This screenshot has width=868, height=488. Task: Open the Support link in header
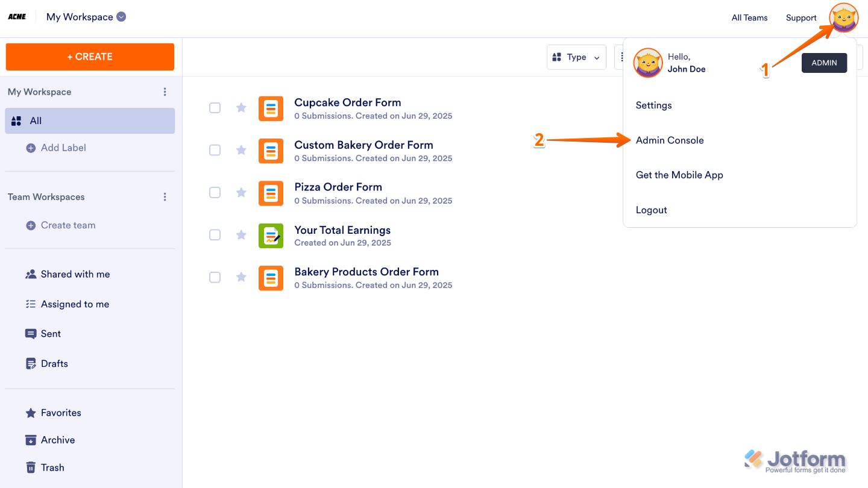[801, 17]
